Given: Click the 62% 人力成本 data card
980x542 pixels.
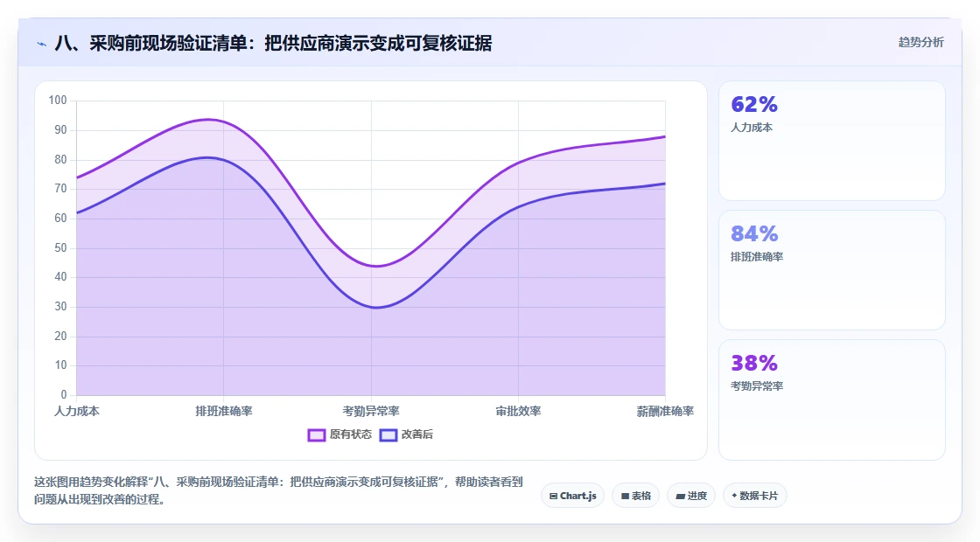Looking at the screenshot, I should [x=832, y=141].
